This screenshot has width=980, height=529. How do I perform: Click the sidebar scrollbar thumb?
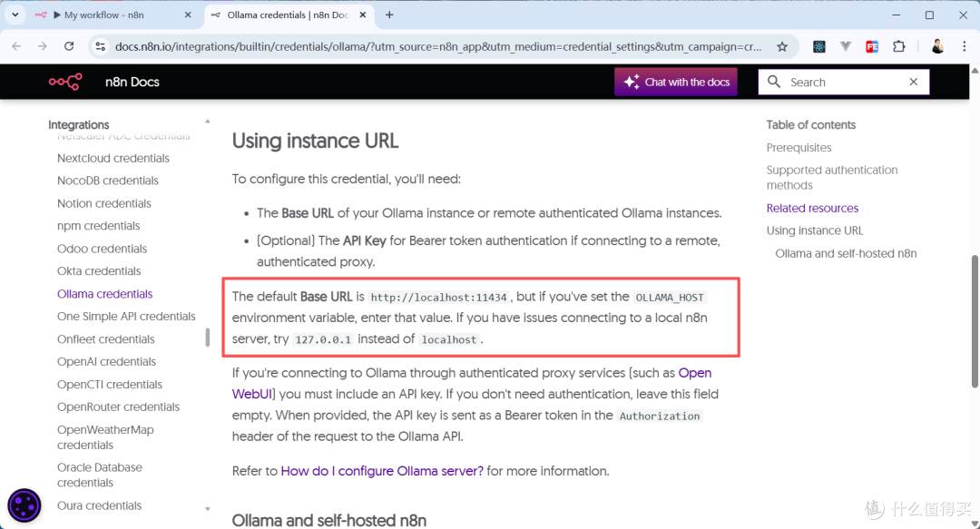coord(208,338)
